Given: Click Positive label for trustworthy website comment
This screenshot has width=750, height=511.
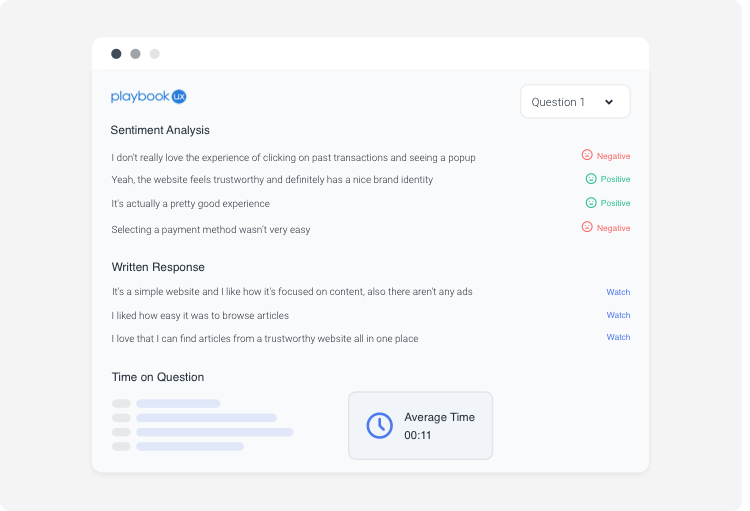Looking at the screenshot, I should click(615, 179).
